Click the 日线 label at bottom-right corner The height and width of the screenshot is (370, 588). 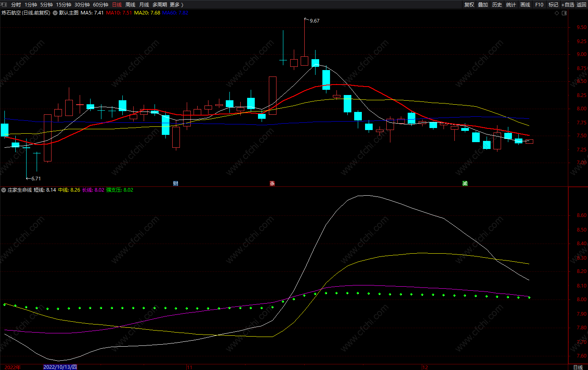point(578,367)
